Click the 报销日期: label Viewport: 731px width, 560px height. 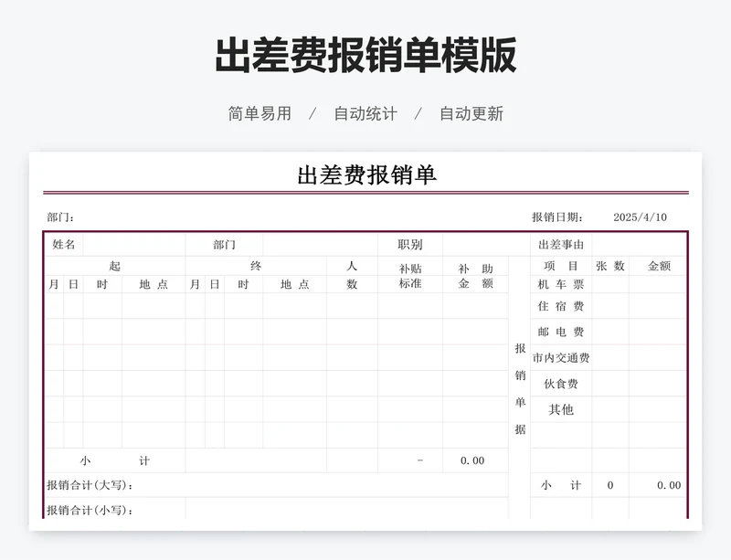[x=557, y=217]
